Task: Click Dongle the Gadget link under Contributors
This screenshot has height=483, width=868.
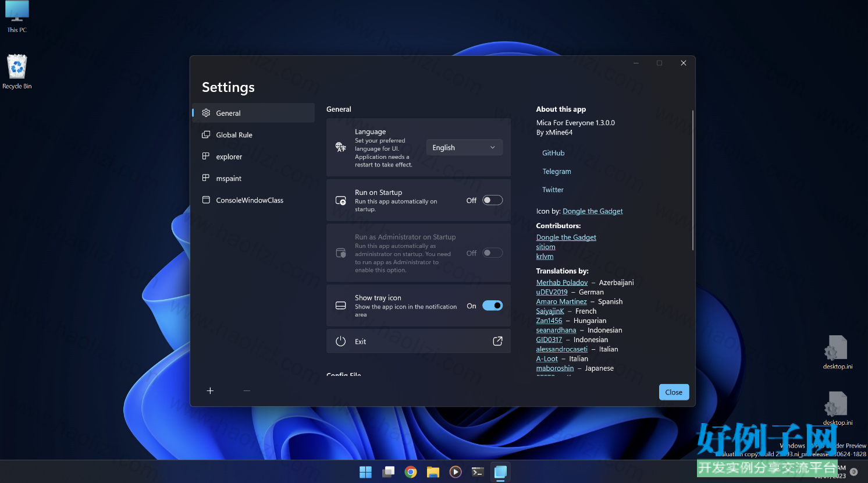Action: point(566,237)
